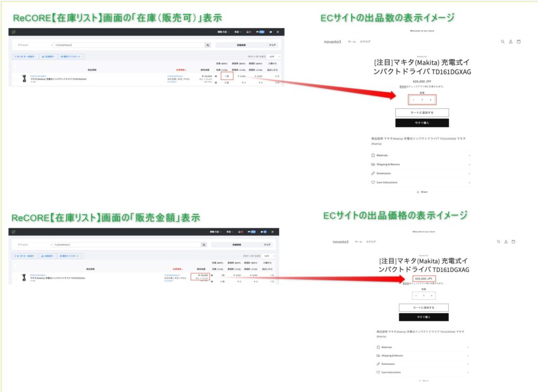This screenshot has width=538, height=392.
Task: Decrease quantity with minus on bottom EC site
Action: (416, 295)
